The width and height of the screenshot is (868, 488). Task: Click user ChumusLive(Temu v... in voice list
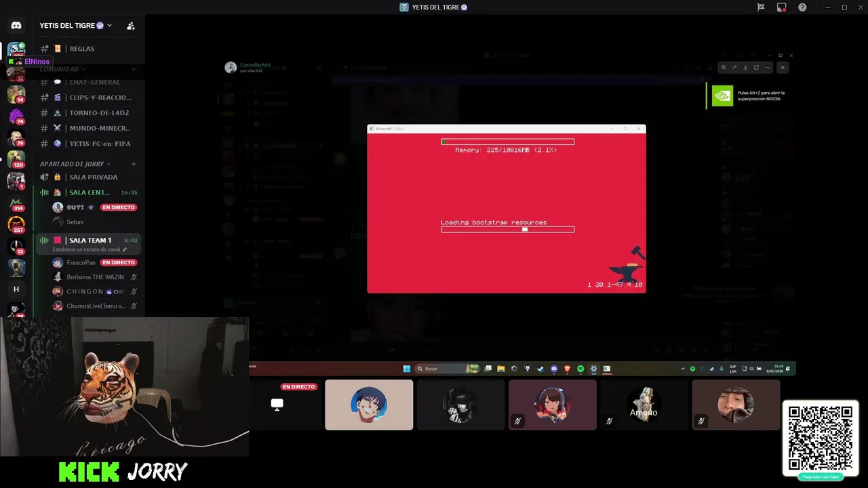pos(94,306)
